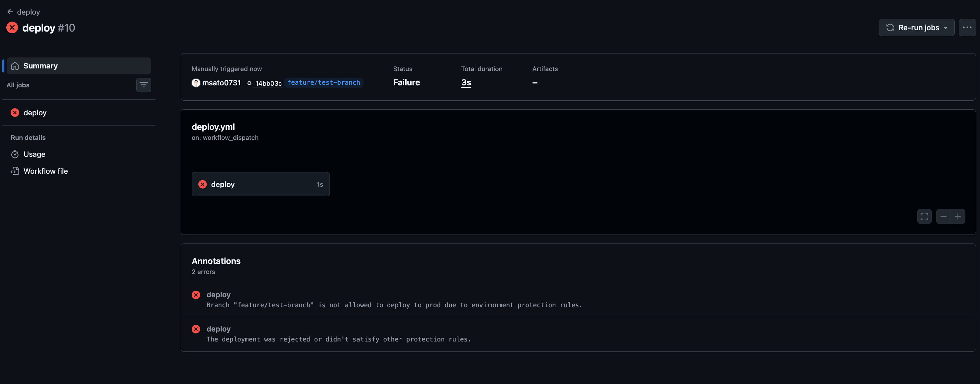Click the file-code icon beside Workflow file

click(15, 171)
